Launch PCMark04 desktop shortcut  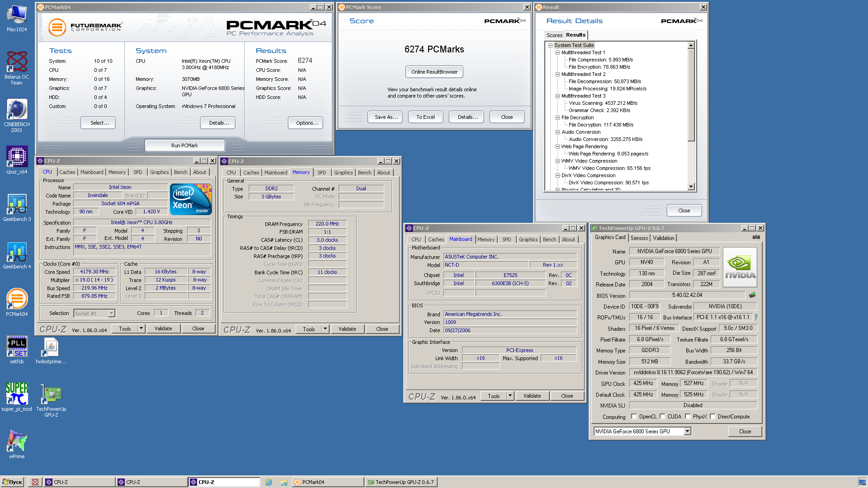[x=17, y=302]
